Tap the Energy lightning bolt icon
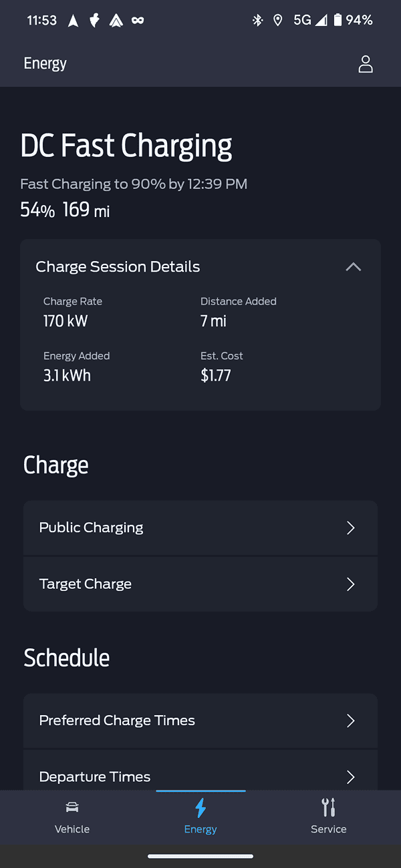The height and width of the screenshot is (868, 401). click(x=200, y=808)
